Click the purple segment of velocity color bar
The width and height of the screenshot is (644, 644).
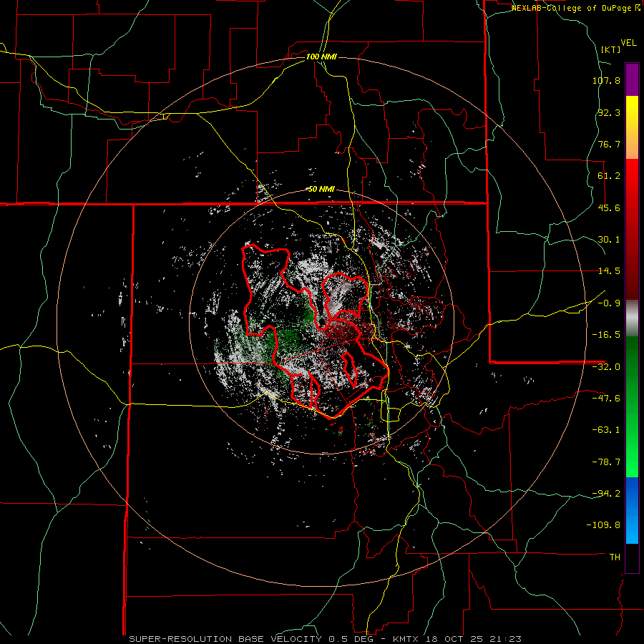pyautogui.click(x=632, y=79)
